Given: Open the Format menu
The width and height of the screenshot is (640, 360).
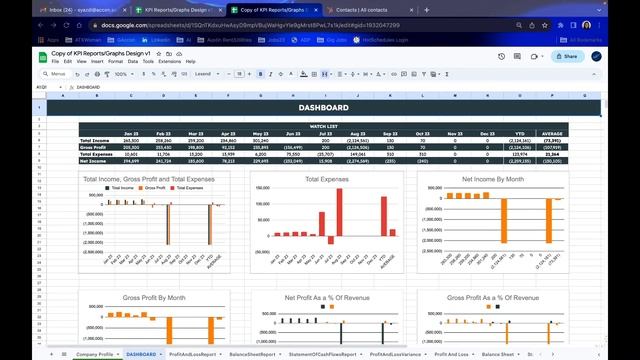Looking at the screenshot, I should pyautogui.click(x=116, y=62).
